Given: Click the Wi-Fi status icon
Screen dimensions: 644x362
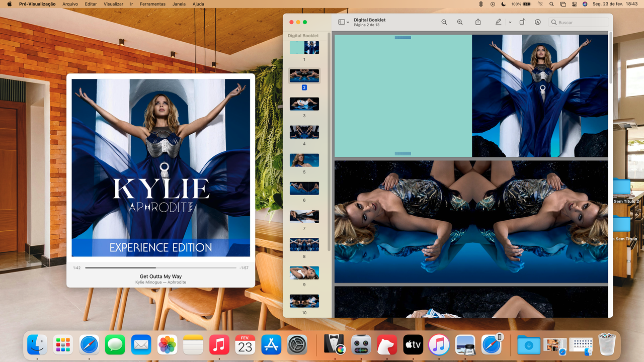Looking at the screenshot, I should point(540,4).
